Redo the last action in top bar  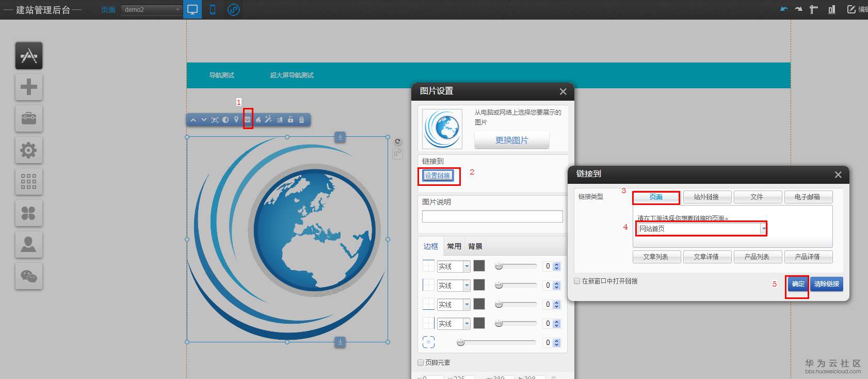(799, 9)
